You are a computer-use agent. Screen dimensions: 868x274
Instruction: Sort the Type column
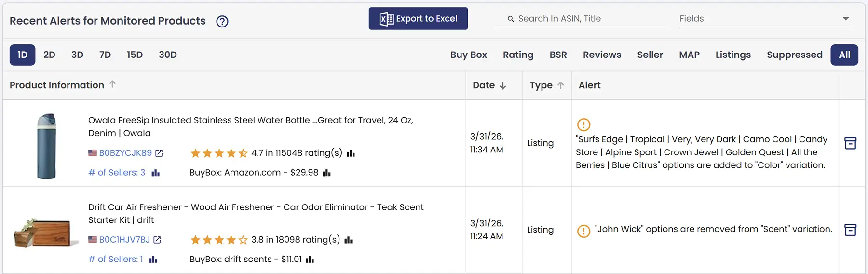tap(560, 85)
